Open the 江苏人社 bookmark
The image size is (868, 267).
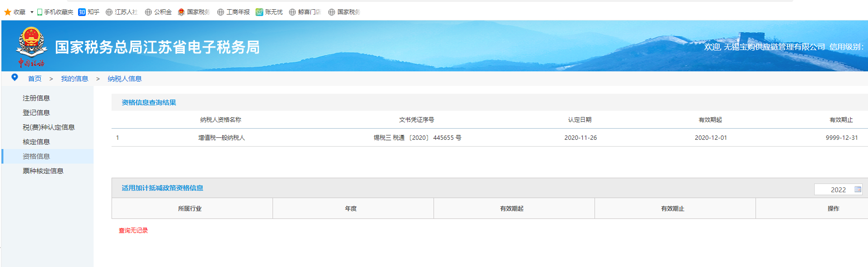pyautogui.click(x=122, y=12)
